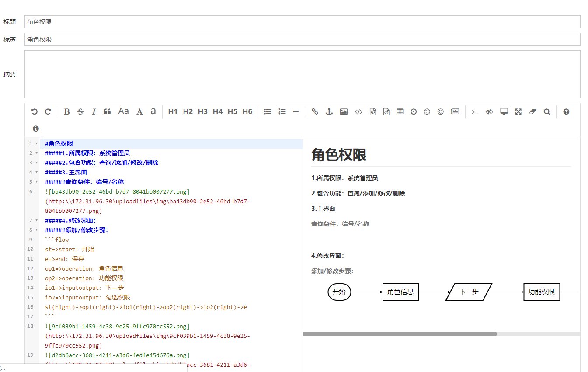588x372 pixels.
Task: Insert an H2 heading
Action: click(188, 112)
